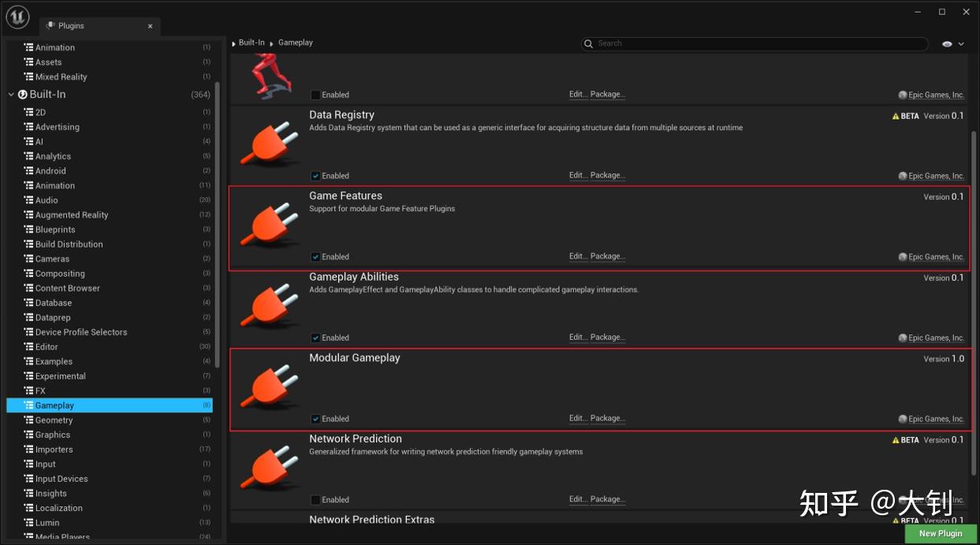Image resolution: width=980 pixels, height=545 pixels.
Task: Expand the Gameplay breadcrumb arrow
Action: (x=272, y=43)
